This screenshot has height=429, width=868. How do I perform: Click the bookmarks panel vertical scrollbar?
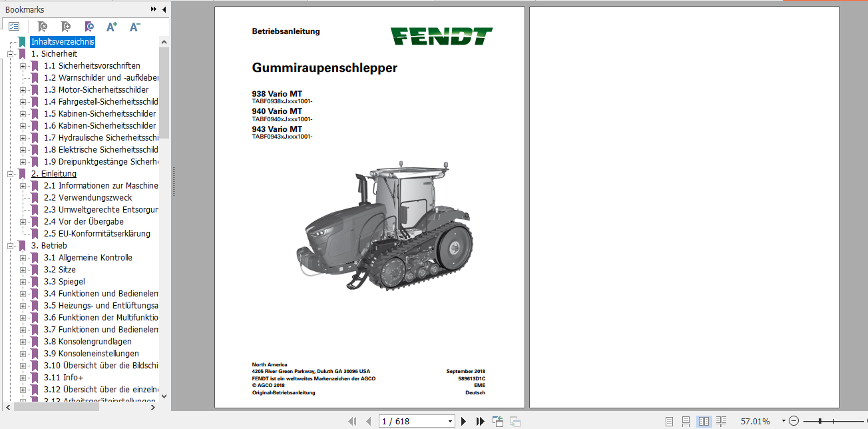[x=164, y=93]
